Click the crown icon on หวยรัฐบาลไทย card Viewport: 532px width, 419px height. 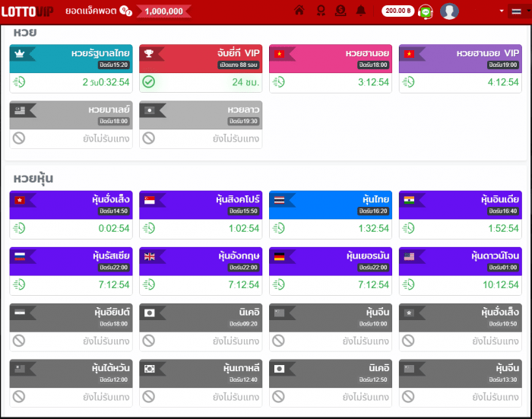20,54
